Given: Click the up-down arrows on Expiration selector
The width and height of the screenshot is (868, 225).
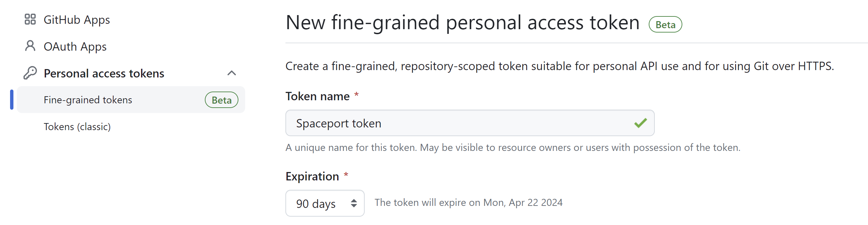Looking at the screenshot, I should pos(354,204).
